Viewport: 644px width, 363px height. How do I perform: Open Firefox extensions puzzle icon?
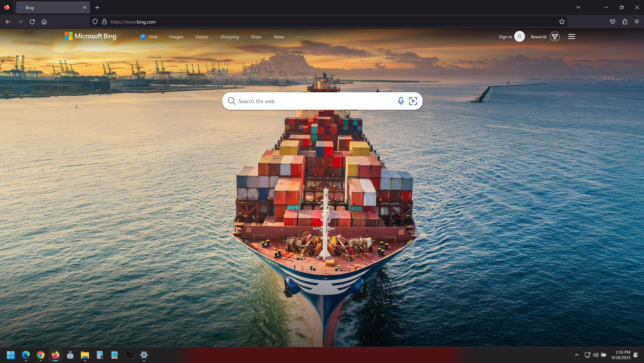(625, 22)
